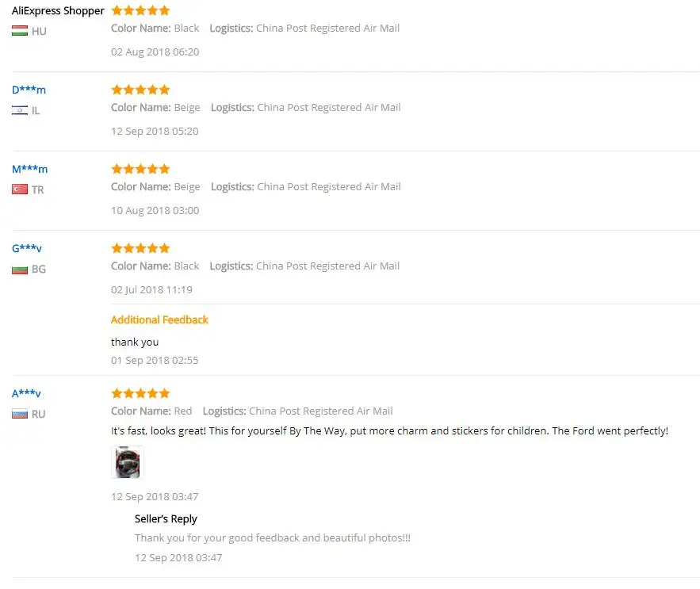Click the Israel flag icon beside IL
The width and height of the screenshot is (700, 589).
pos(20,110)
